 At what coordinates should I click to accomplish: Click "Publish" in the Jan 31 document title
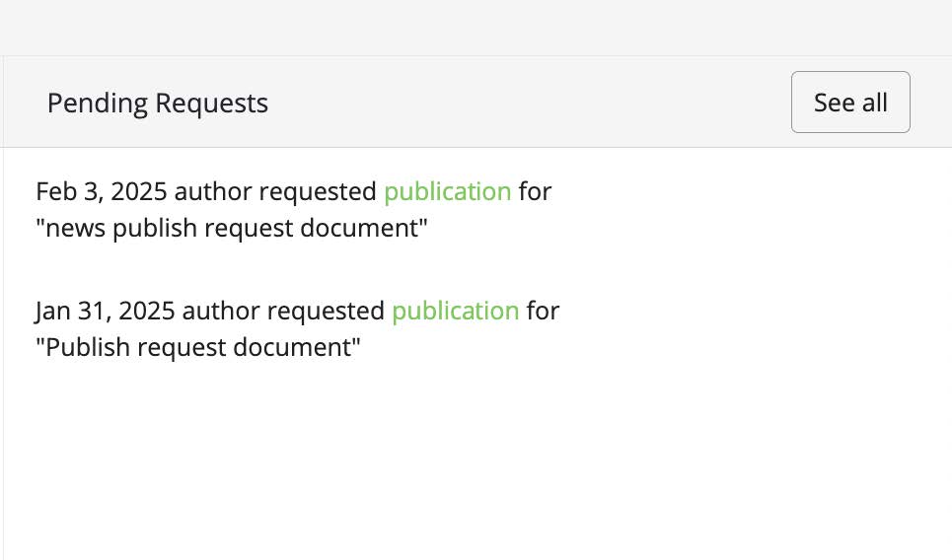click(x=82, y=348)
